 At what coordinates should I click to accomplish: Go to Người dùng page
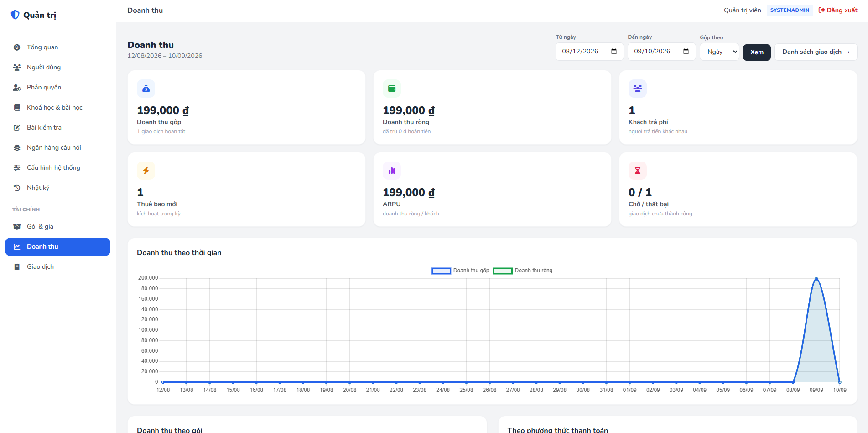[57, 68]
